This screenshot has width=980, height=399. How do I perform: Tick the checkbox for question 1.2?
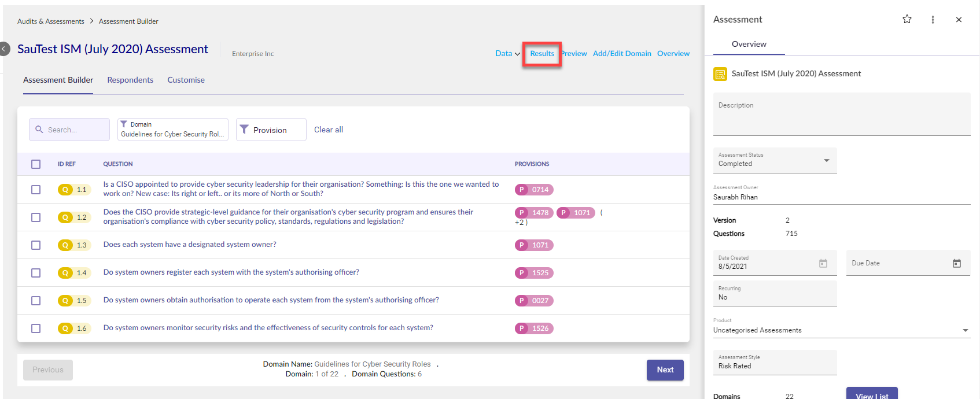coord(36,217)
